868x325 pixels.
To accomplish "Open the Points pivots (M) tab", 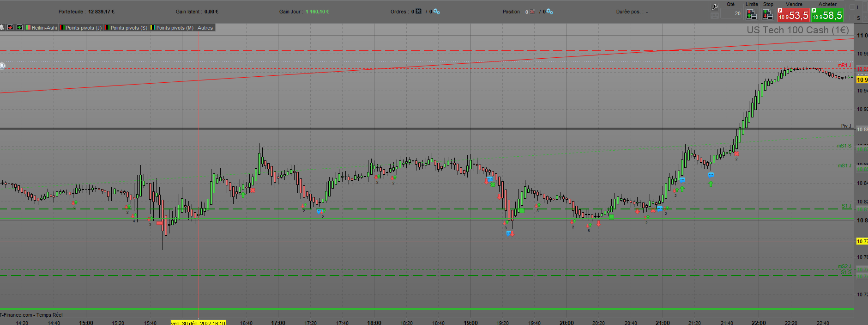I will [172, 28].
